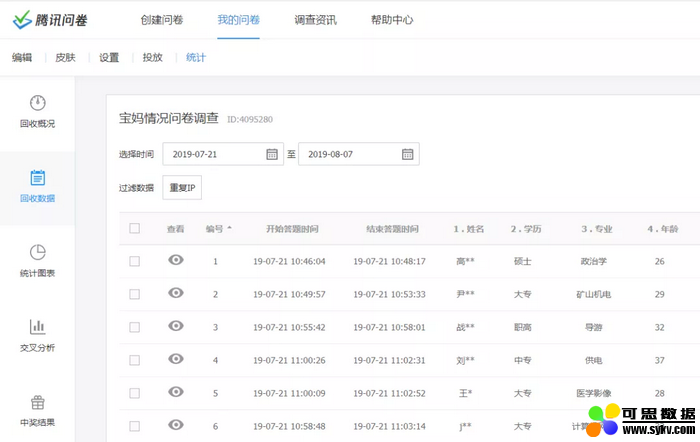
Task: Open calendar for start date 2019-07-21
Action: (272, 154)
